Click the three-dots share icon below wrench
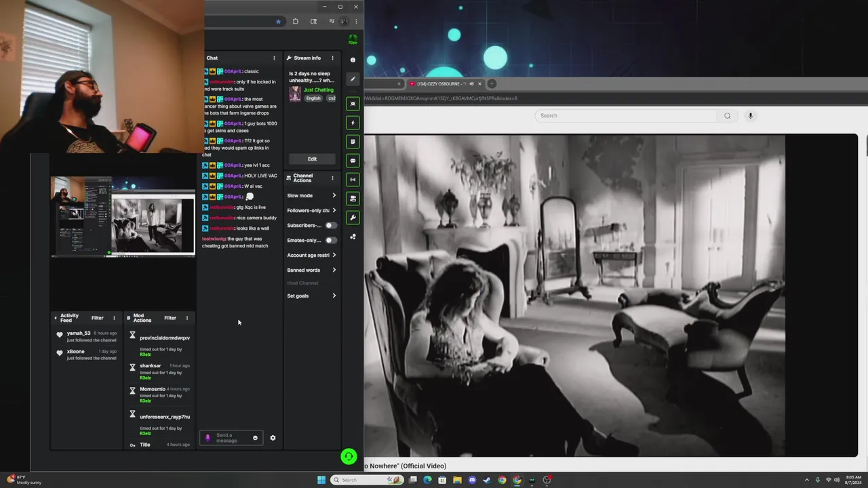Screen dimensions: 868x488 click(x=353, y=237)
